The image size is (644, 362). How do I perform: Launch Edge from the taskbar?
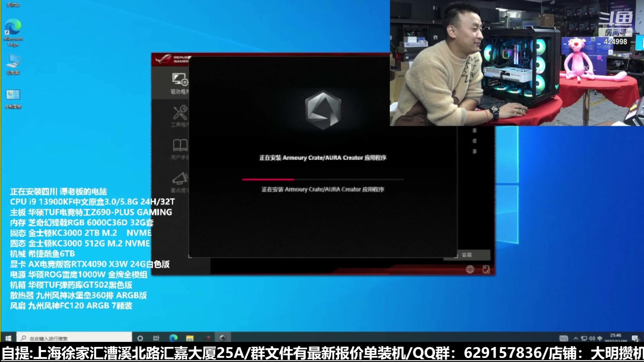pos(173,338)
